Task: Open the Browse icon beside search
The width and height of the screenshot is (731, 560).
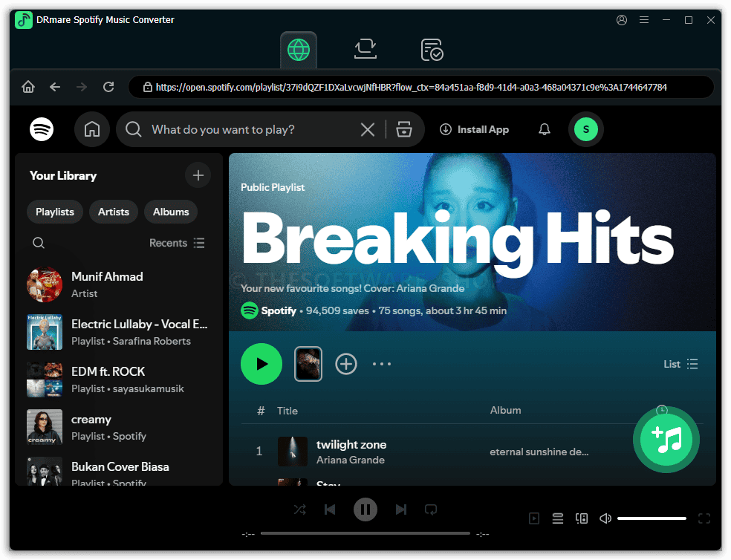Action: point(403,129)
